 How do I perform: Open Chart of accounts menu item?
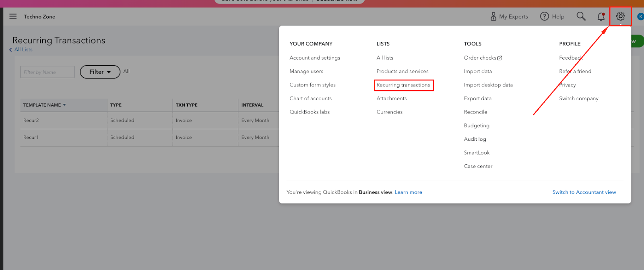pos(310,99)
